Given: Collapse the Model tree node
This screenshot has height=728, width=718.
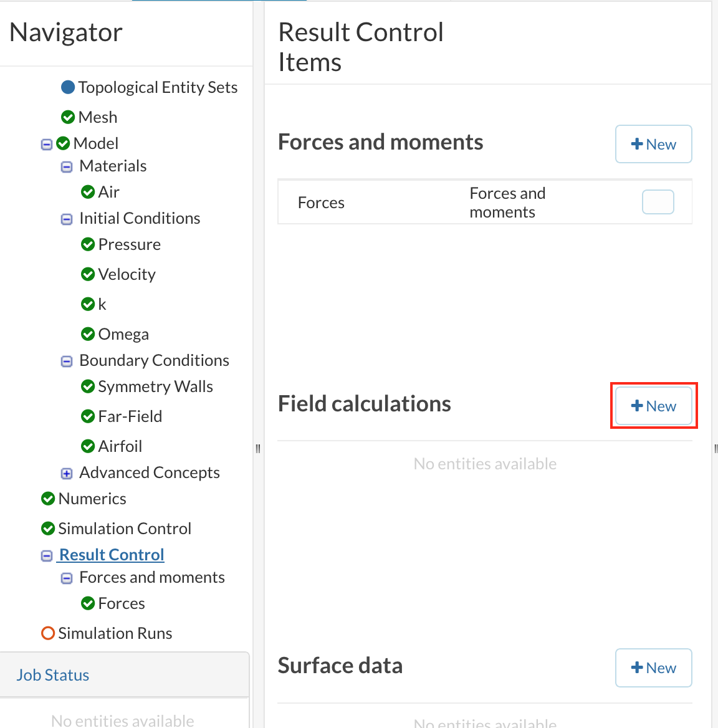Looking at the screenshot, I should [x=47, y=144].
